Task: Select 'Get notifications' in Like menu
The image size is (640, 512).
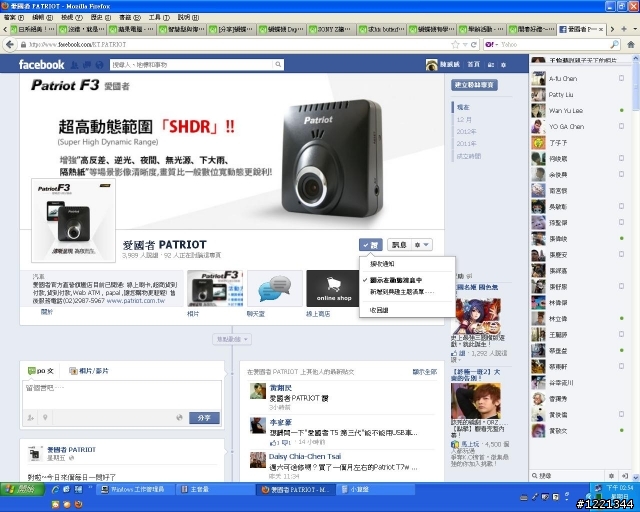Action: pos(382,264)
